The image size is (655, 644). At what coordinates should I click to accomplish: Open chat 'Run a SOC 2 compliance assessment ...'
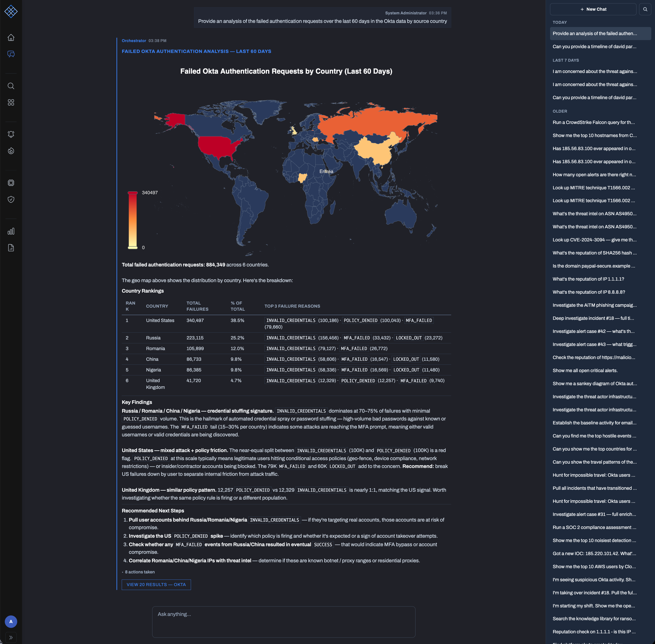pos(600,528)
